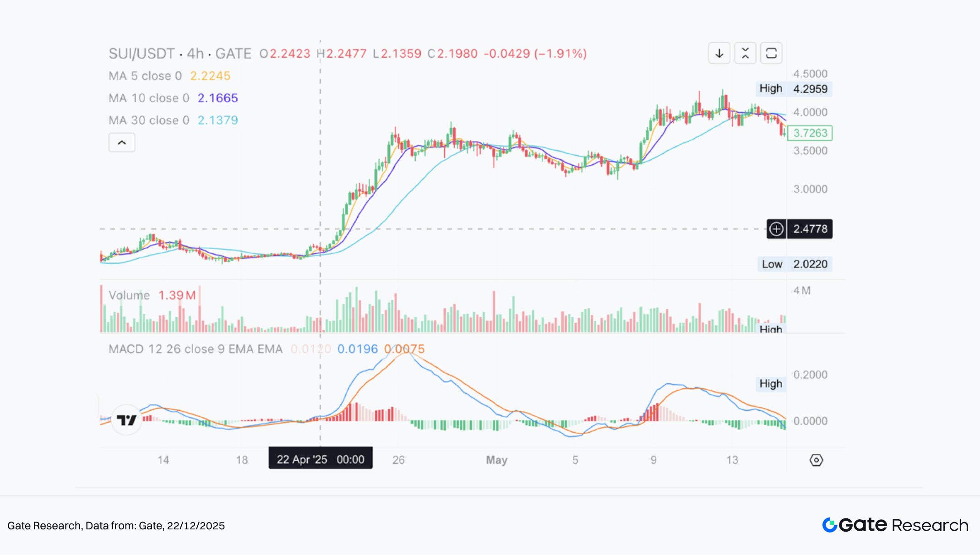
Task: Click the May label on time axis
Action: click(496, 460)
